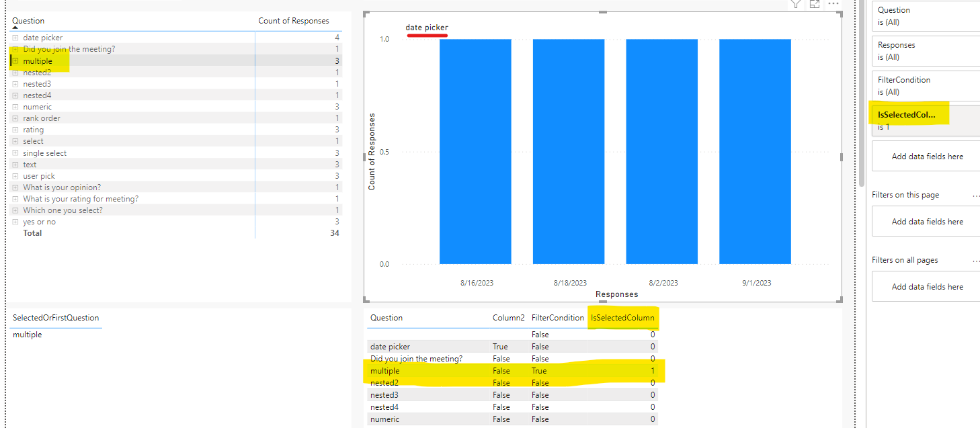The image size is (980, 428).
Task: Click the 'Filters on all pages' heading
Action: click(x=905, y=260)
